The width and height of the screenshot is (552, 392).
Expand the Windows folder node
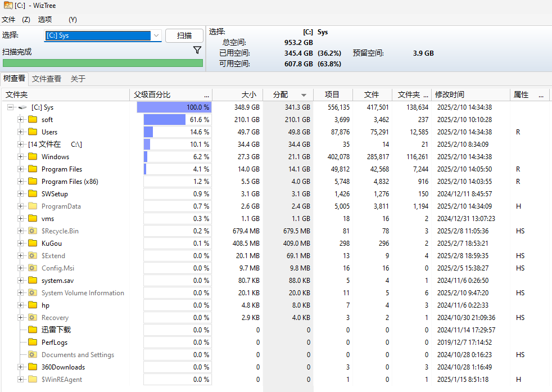tap(20, 156)
